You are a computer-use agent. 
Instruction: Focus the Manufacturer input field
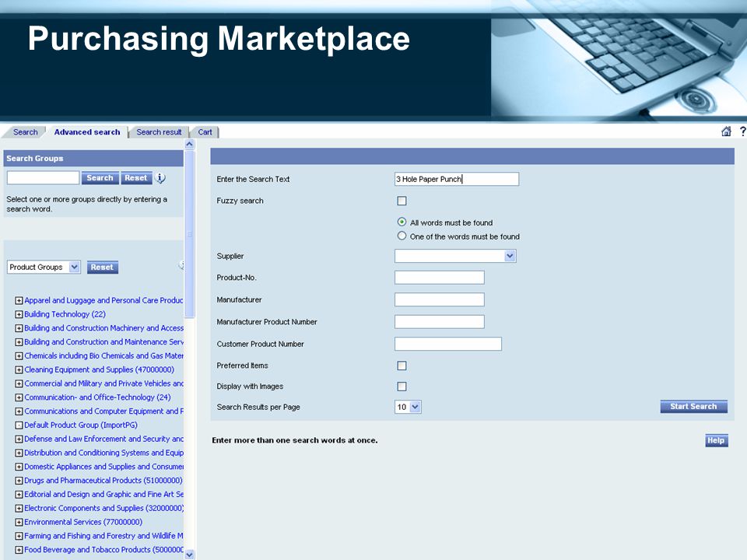(439, 299)
